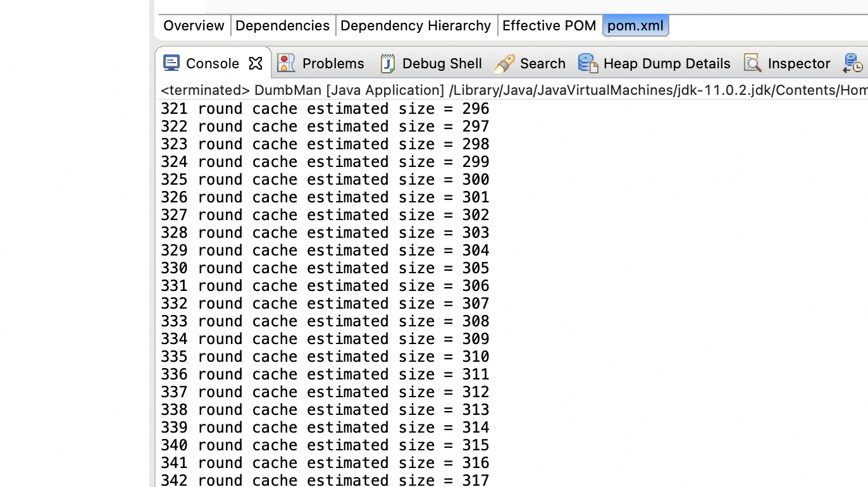Open the Heap Dump Details tab label
Viewport: 868px width, 487px height.
pyautogui.click(x=667, y=63)
